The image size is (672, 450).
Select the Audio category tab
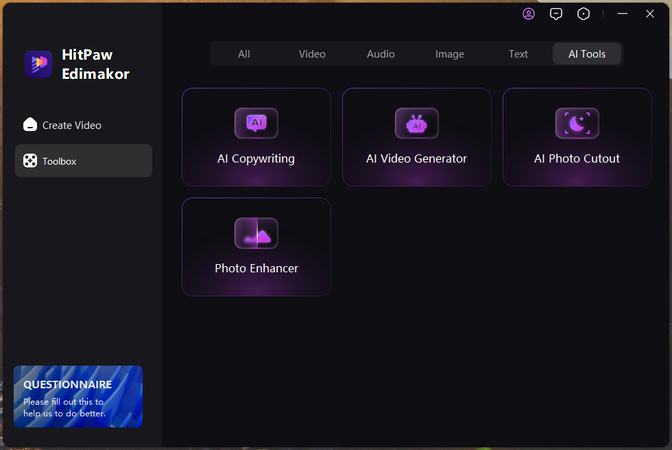[x=381, y=54]
